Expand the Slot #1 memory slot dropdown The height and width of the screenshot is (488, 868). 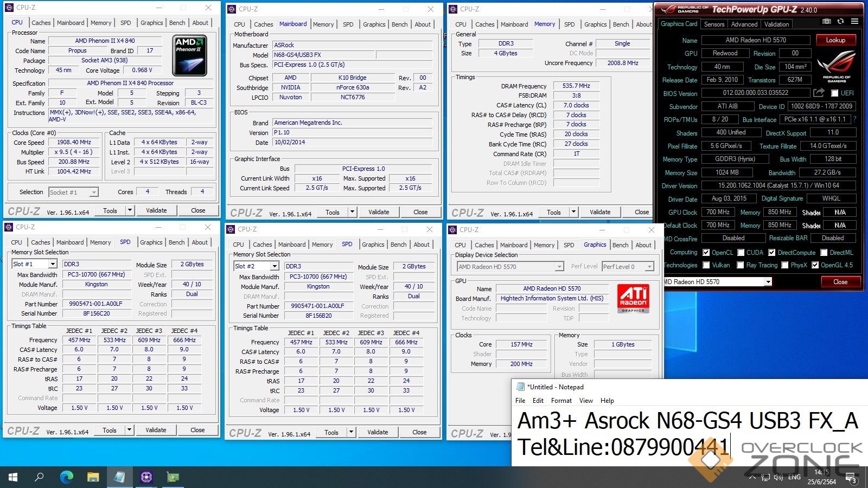pos(53,264)
